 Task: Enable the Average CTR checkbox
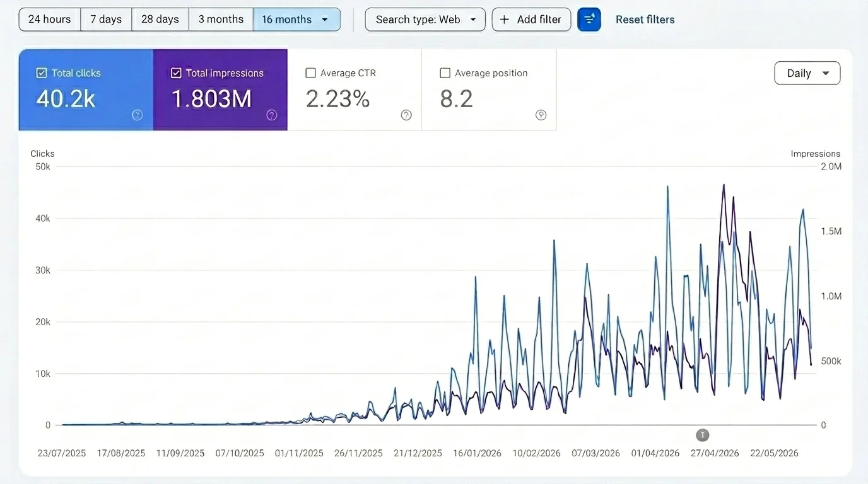[x=310, y=73]
